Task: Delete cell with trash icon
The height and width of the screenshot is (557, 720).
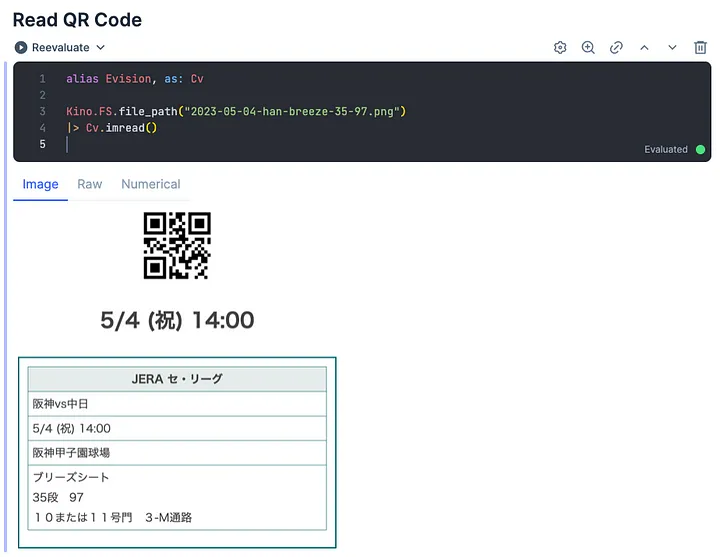Action: click(700, 47)
